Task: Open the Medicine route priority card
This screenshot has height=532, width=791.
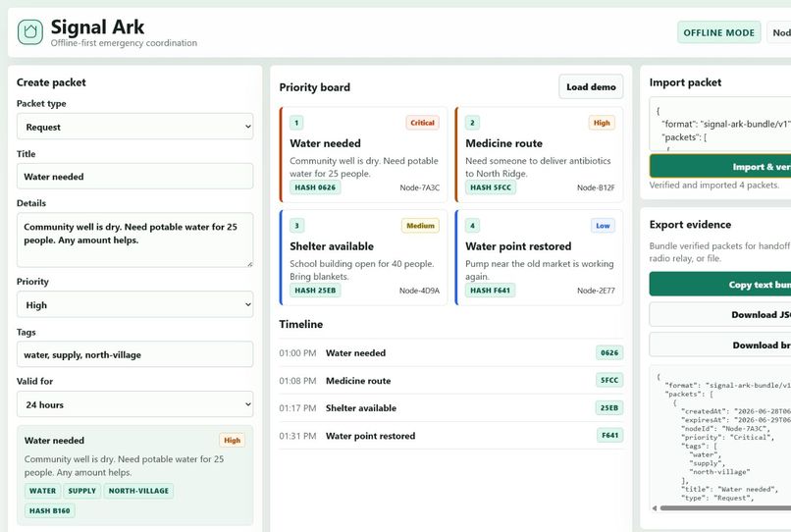Action: (x=539, y=154)
